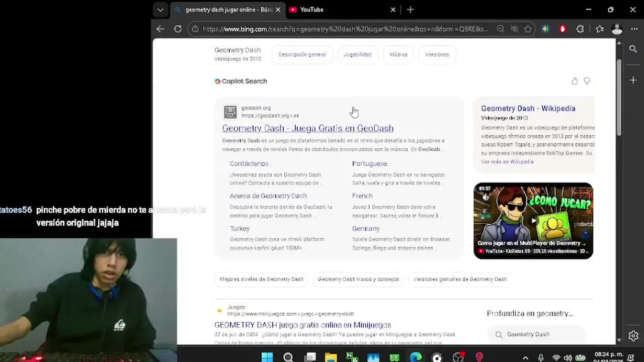644x362 pixels.
Task: Click the zoom-out magnifier in the address bar
Action: coord(501,29)
